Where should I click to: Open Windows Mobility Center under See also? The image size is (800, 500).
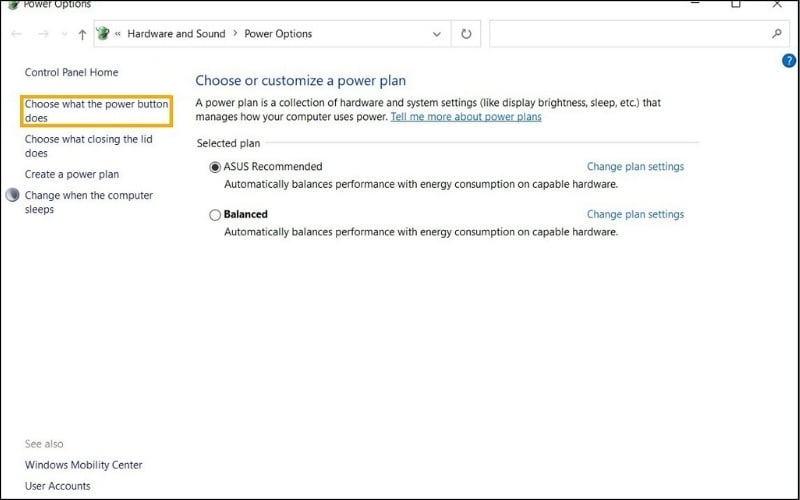pyautogui.click(x=83, y=465)
